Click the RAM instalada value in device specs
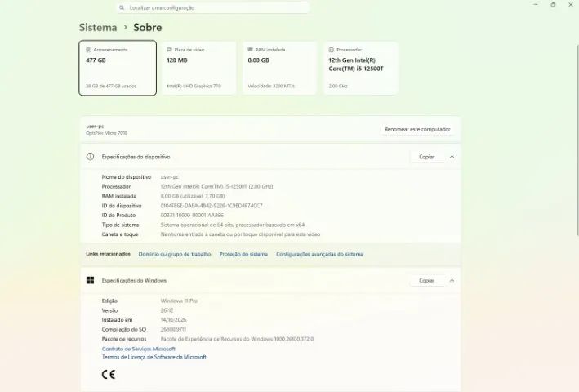Screen dimensions: 579x392 pos(193,196)
